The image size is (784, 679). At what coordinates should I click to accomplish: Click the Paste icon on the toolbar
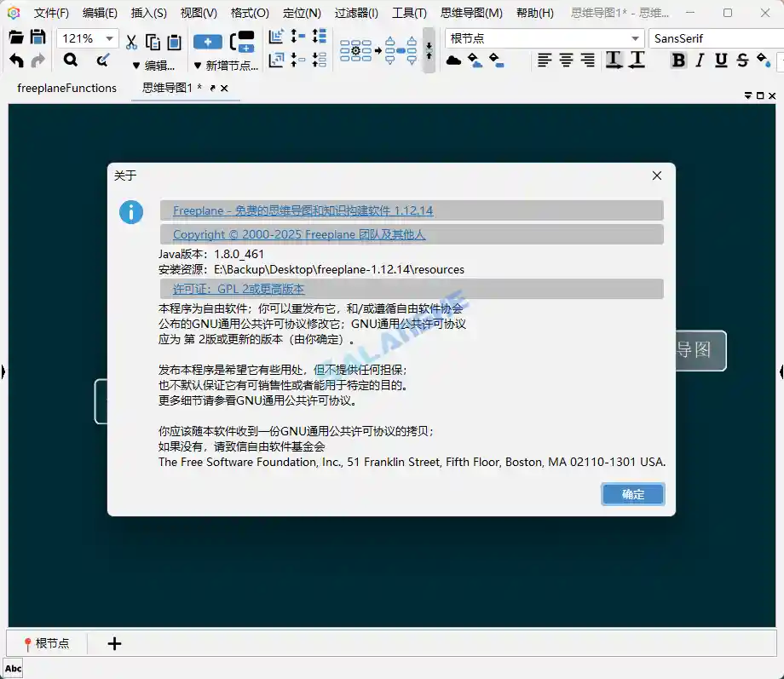click(175, 42)
